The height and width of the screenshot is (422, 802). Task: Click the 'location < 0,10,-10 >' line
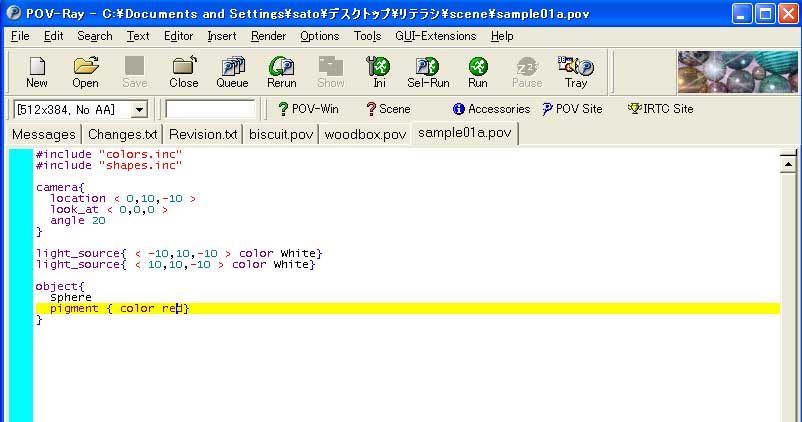tap(123, 198)
